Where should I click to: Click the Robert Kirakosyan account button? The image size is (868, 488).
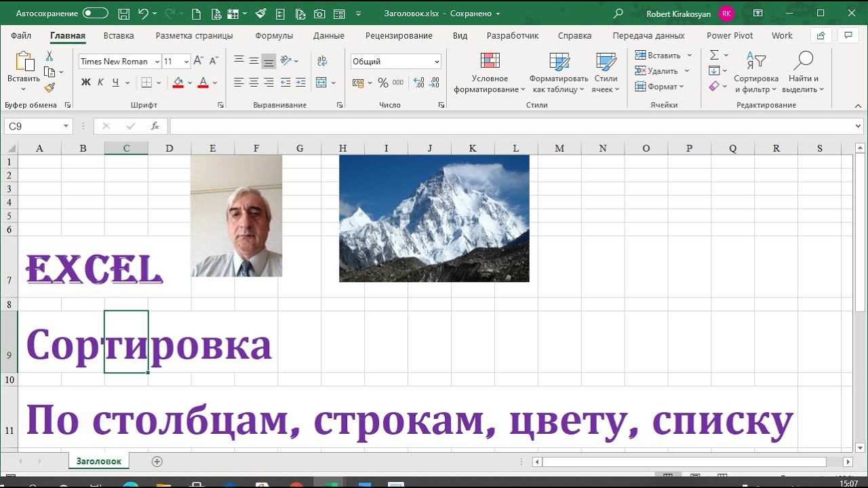coord(690,14)
